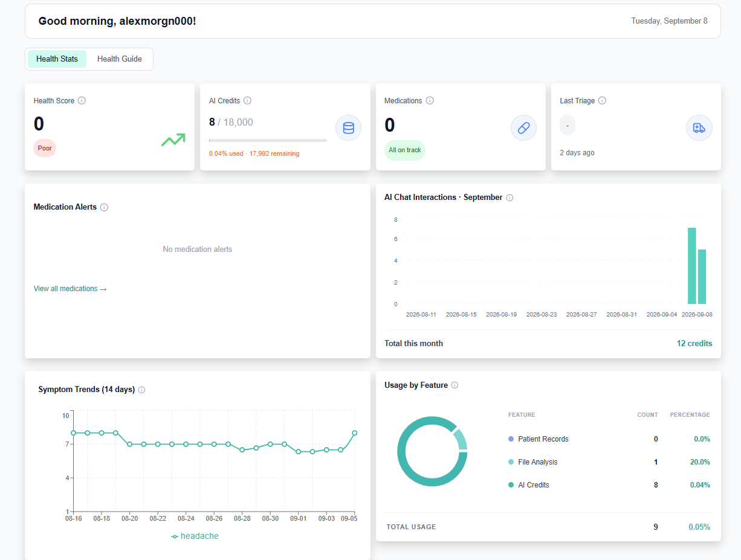
Task: Click the File Analysis row in the usage table
Action: pyautogui.click(x=609, y=462)
